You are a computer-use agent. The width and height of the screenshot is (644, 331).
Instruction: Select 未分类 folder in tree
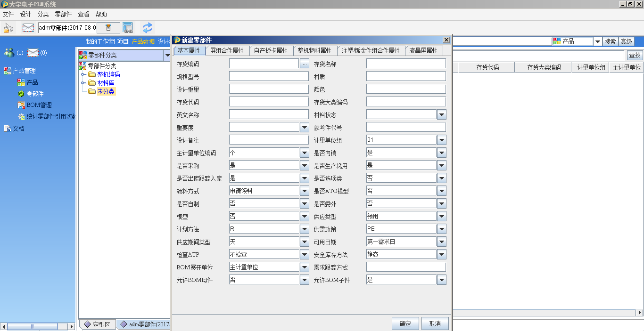pyautogui.click(x=106, y=91)
